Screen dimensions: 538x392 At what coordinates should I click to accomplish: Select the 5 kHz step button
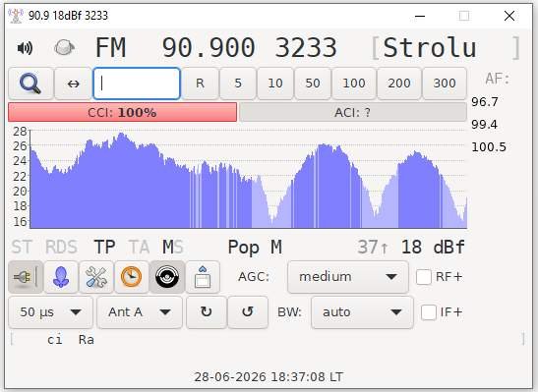point(238,84)
